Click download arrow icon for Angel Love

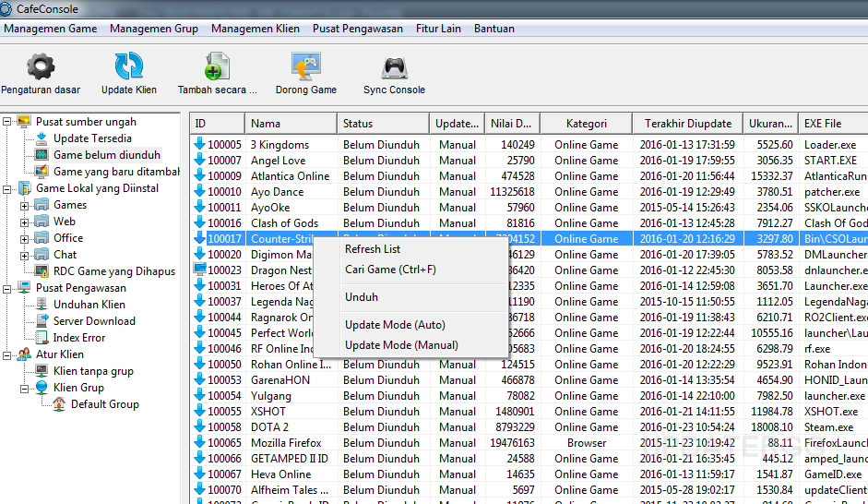click(200, 160)
